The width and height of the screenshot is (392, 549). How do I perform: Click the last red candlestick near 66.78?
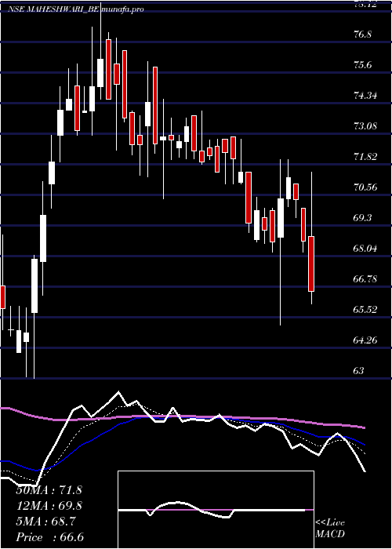point(311,264)
